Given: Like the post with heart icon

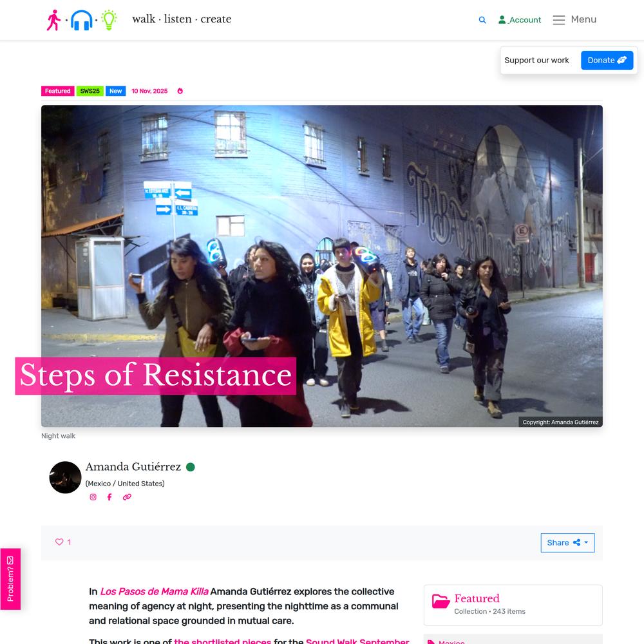Looking at the screenshot, I should click(60, 542).
